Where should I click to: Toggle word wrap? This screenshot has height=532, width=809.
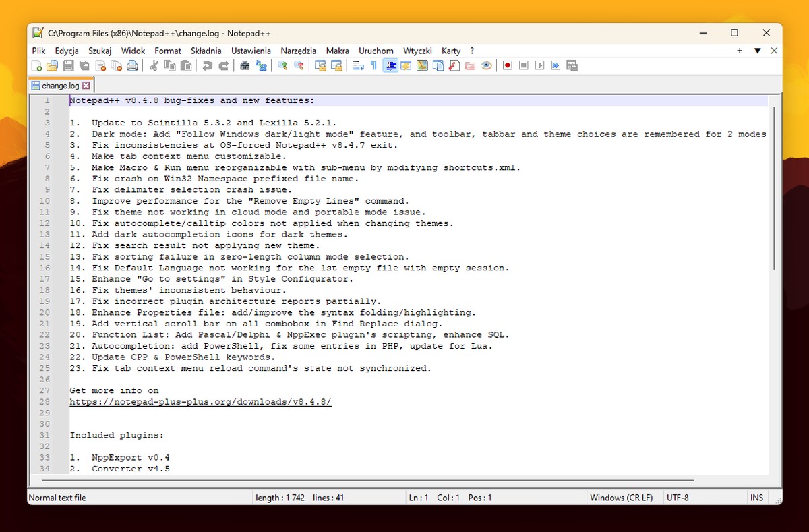click(x=358, y=65)
